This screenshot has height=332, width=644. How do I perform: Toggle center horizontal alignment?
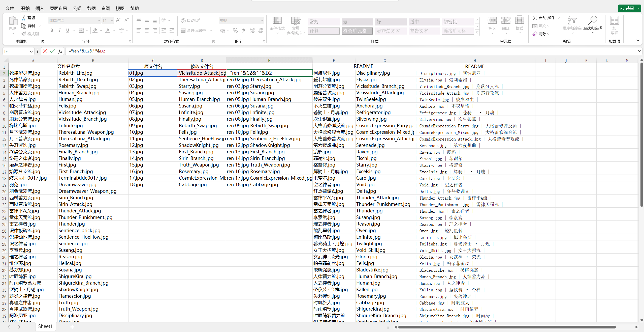click(x=147, y=31)
